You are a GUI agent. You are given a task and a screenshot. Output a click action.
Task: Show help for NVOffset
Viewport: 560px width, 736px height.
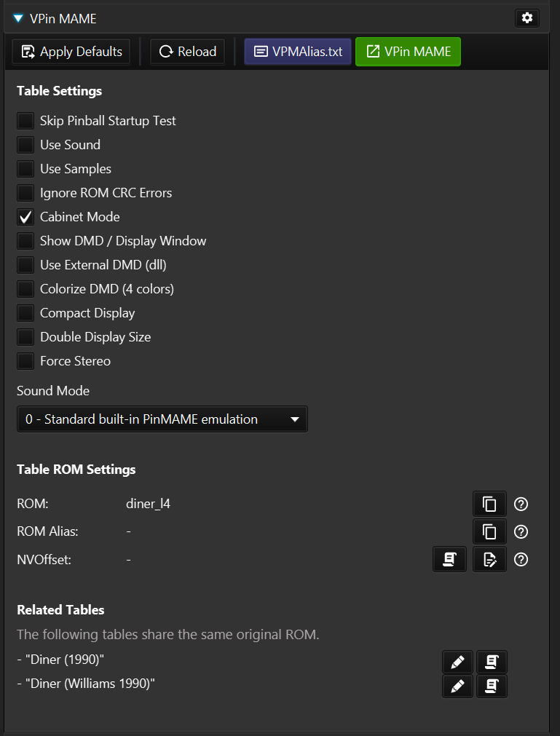pos(521,560)
